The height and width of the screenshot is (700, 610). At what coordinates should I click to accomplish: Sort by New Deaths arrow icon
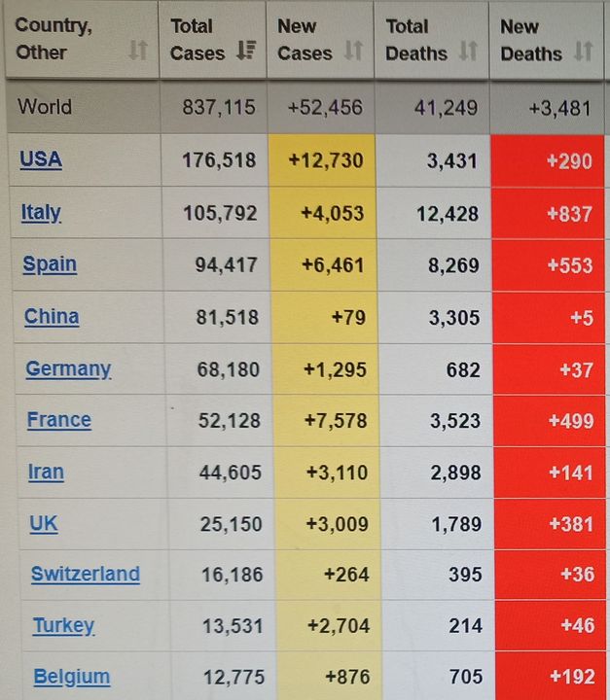tap(583, 51)
